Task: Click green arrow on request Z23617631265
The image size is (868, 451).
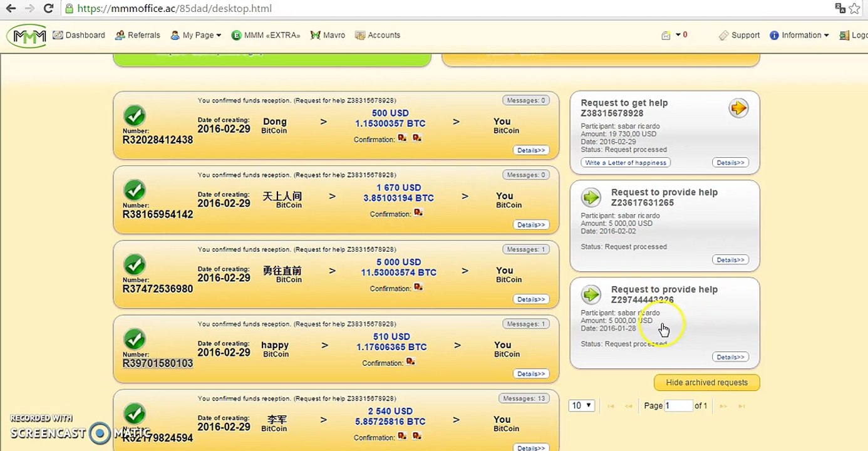Action: point(591,198)
